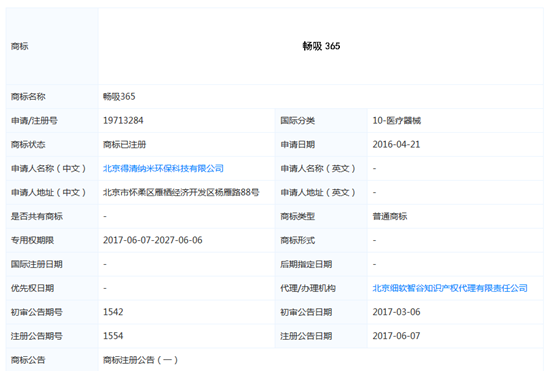Click registration announcement issue 1554
Screen dimensions: 558x373
click(113, 336)
